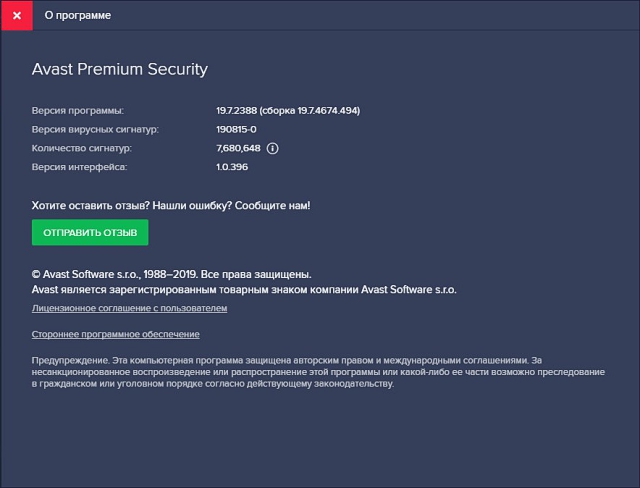Select the Версия интерфейса label
The image size is (640, 488).
pyautogui.click(x=79, y=167)
